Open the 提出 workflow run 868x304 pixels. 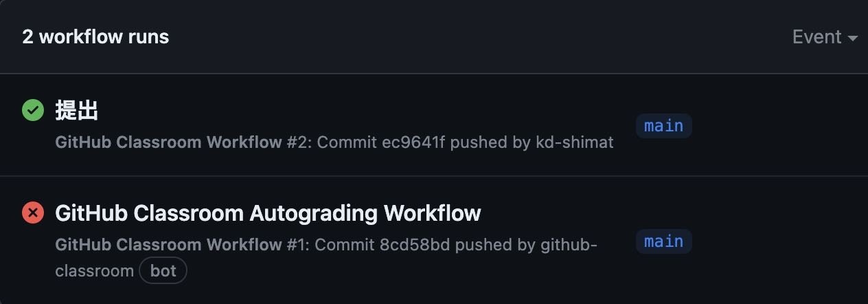pos(77,110)
